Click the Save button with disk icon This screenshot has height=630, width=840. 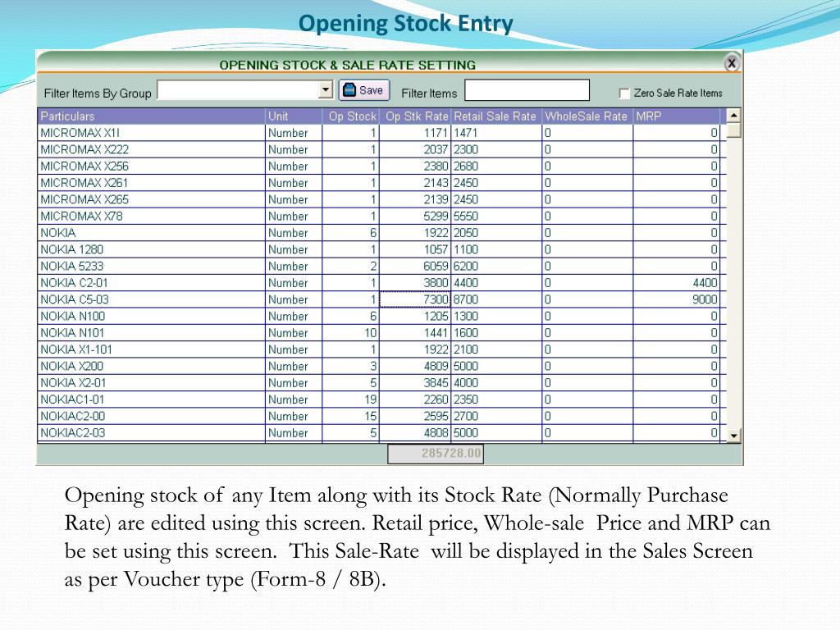point(363,90)
